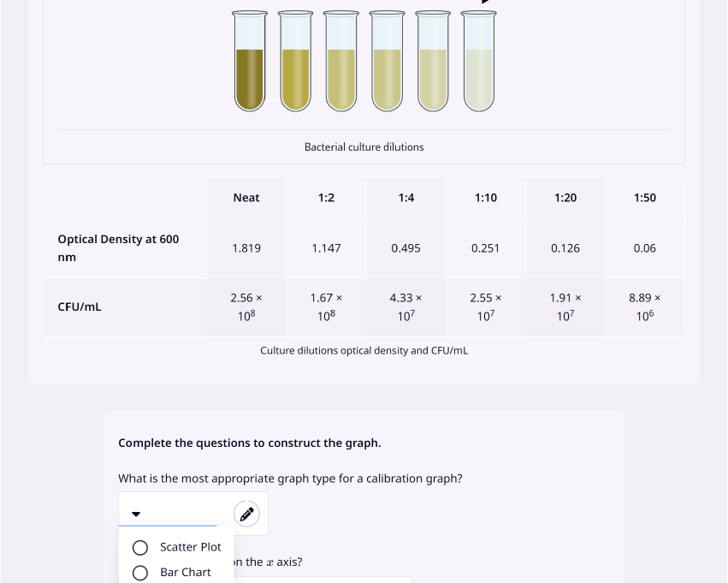Select the Bar Chart radio option

(x=140, y=573)
